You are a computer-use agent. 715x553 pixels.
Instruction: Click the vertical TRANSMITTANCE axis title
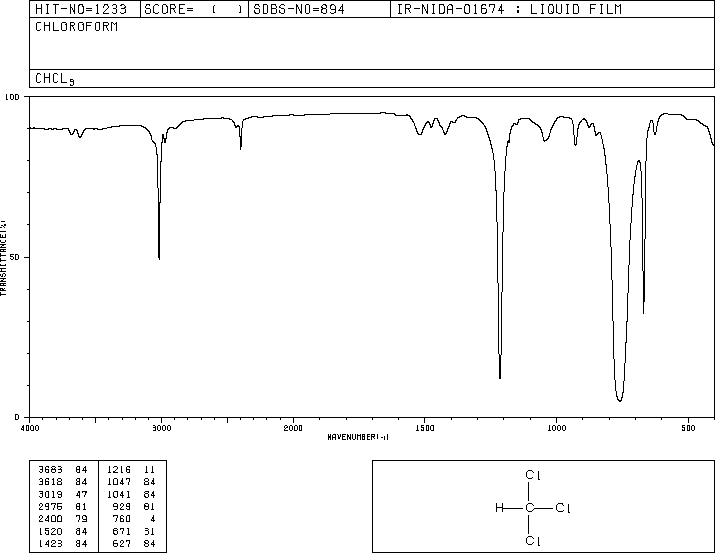[3, 258]
